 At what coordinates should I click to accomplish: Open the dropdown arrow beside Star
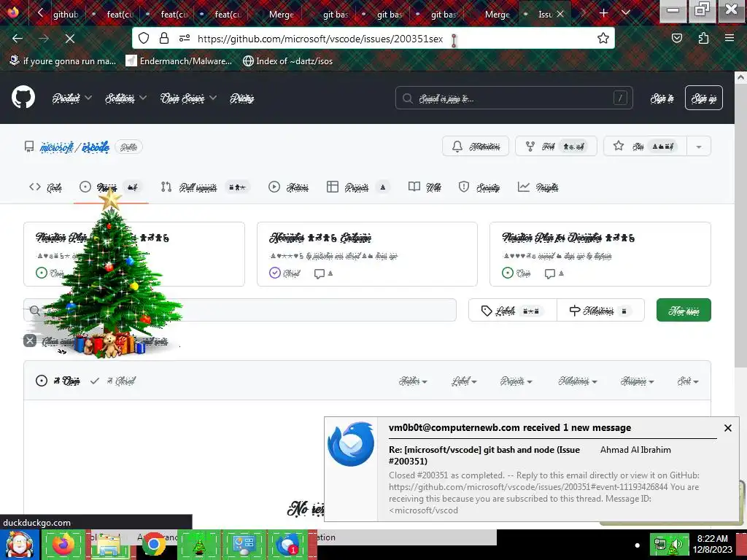(x=699, y=146)
